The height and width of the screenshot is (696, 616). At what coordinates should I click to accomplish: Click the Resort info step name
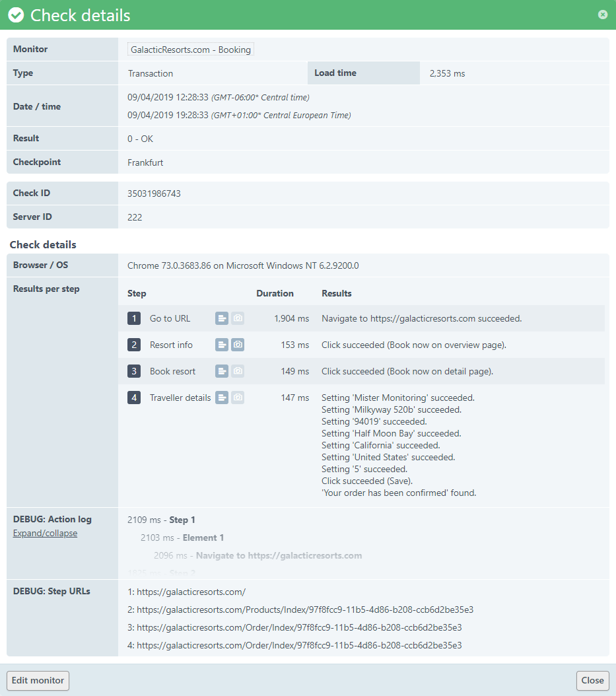tap(171, 345)
